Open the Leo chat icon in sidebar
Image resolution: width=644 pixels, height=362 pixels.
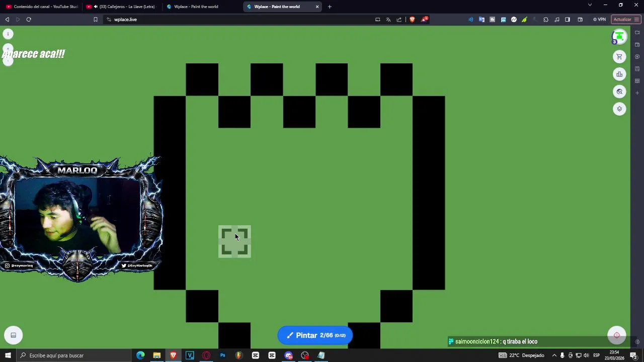pyautogui.click(x=637, y=56)
